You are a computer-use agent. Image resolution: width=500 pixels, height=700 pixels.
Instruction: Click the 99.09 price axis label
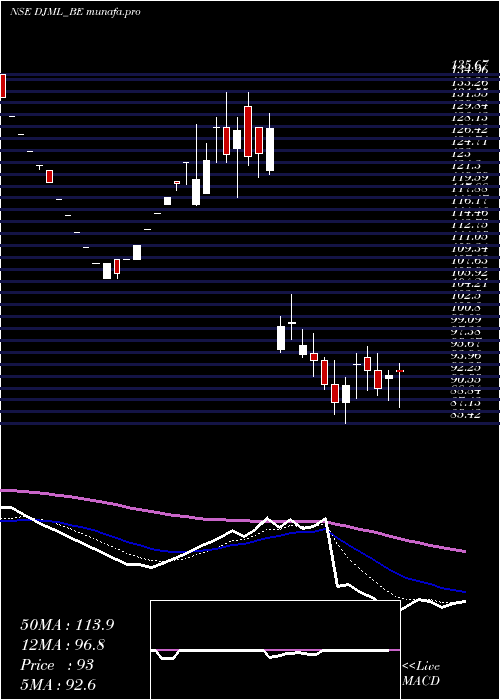[x=467, y=320]
